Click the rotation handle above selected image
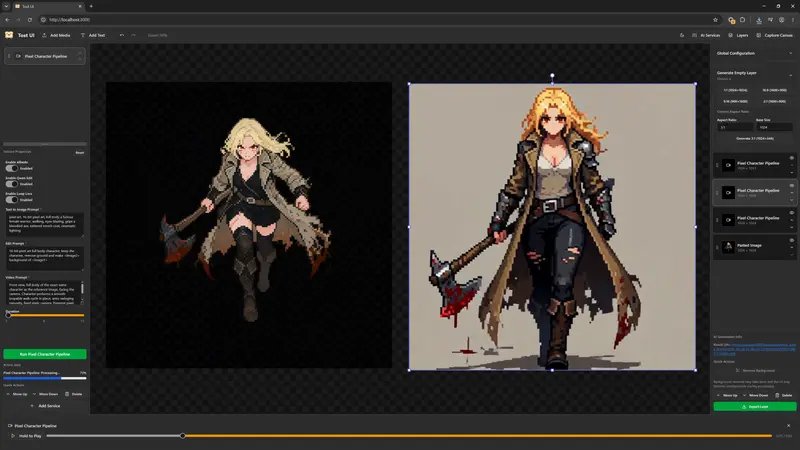Image resolution: width=800 pixels, height=450 pixels. (552, 76)
